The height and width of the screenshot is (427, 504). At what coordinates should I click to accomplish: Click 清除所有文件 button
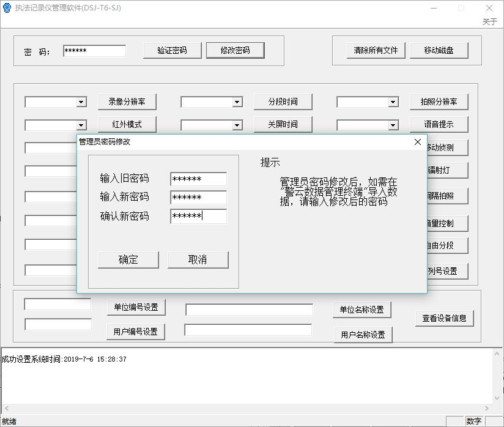tap(376, 50)
